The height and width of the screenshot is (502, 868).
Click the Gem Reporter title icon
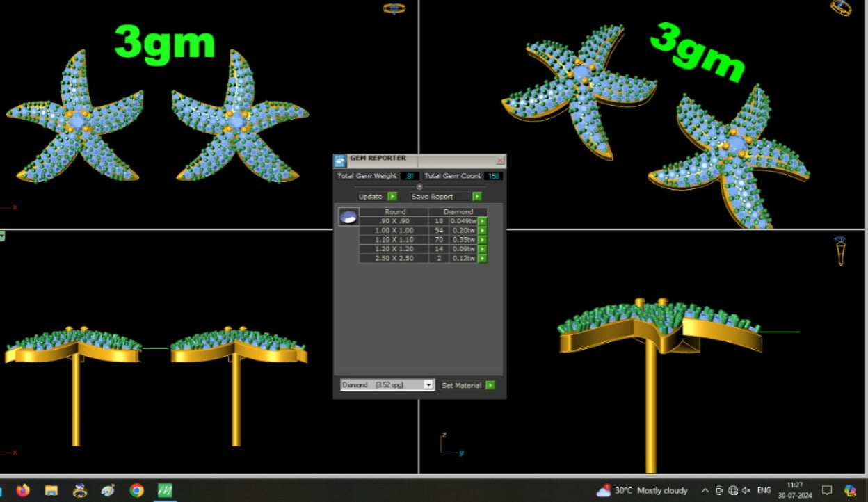point(340,161)
